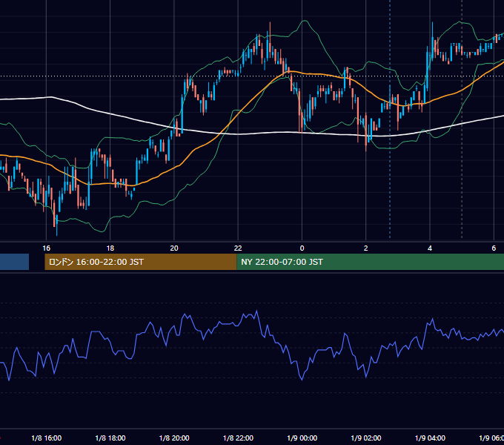Click the hour label 2 on price chart axis
The width and height of the screenshot is (504, 445).
pos(366,248)
